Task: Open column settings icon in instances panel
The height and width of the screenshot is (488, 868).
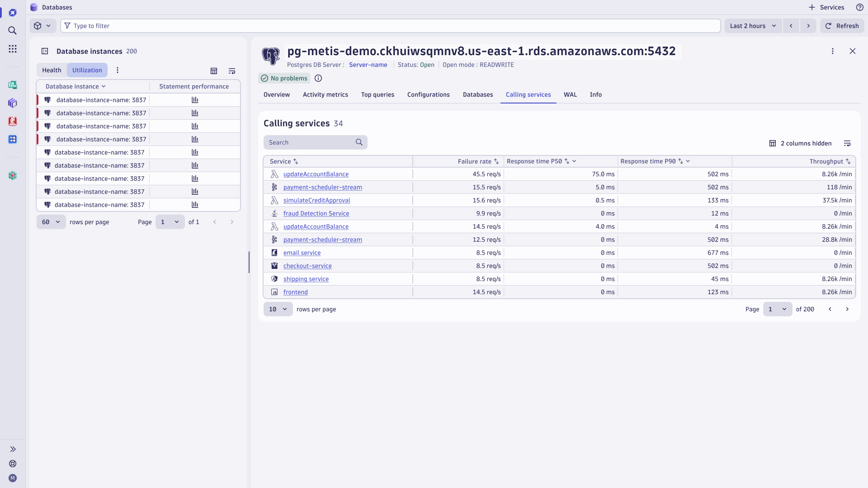Action: pos(214,71)
